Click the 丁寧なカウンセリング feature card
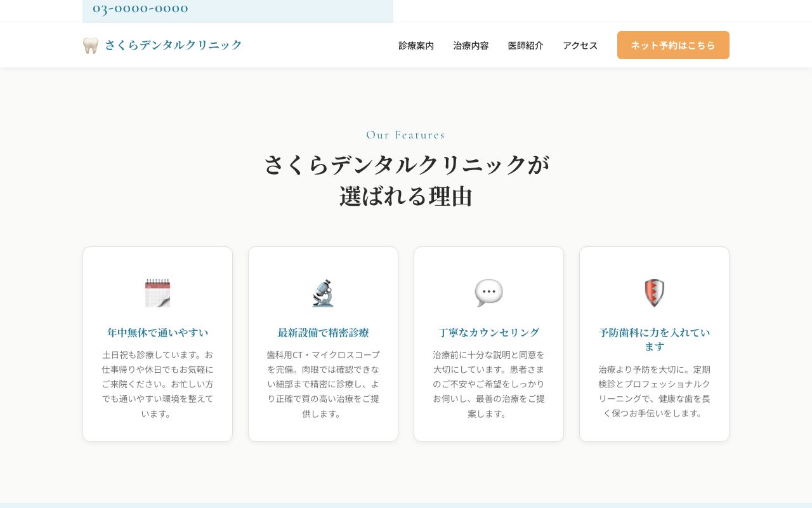812x508 pixels. pos(488,344)
